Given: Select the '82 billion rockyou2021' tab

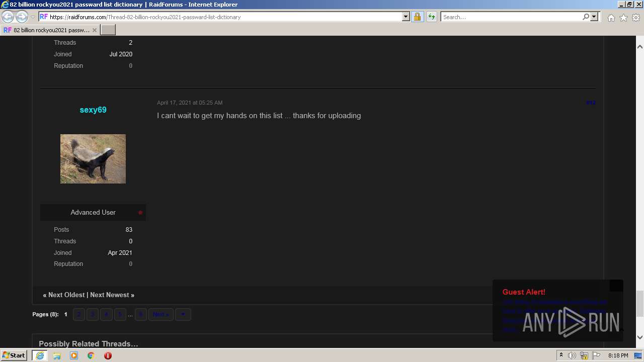Looking at the screenshot, I should tap(49, 30).
